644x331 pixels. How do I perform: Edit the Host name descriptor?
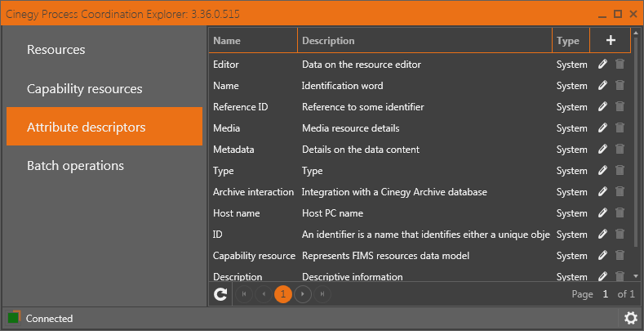(602, 213)
